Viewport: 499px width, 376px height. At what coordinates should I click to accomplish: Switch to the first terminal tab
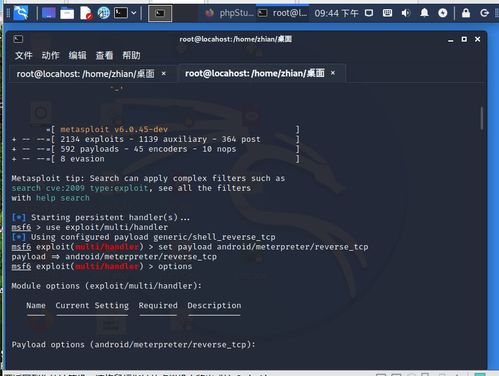tap(85, 73)
